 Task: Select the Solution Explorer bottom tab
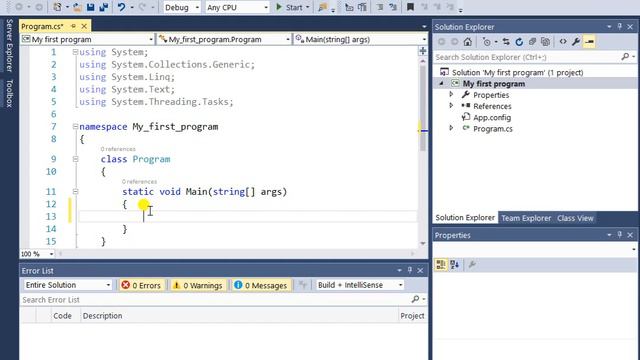(x=465, y=218)
